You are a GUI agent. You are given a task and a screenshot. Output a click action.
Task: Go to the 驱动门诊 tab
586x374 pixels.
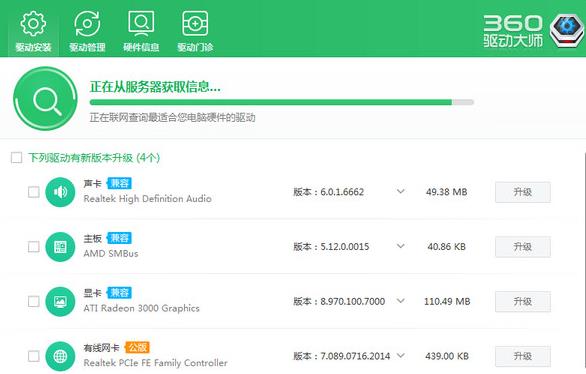[195, 31]
